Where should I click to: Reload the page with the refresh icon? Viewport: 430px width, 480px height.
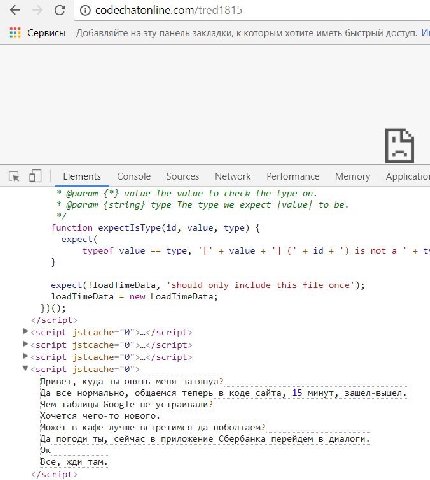click(60, 10)
